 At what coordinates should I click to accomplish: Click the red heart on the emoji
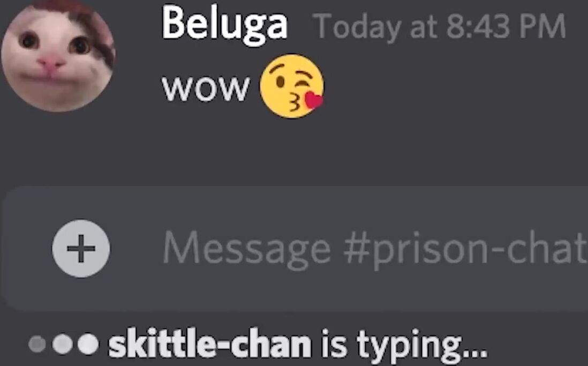click(x=313, y=100)
